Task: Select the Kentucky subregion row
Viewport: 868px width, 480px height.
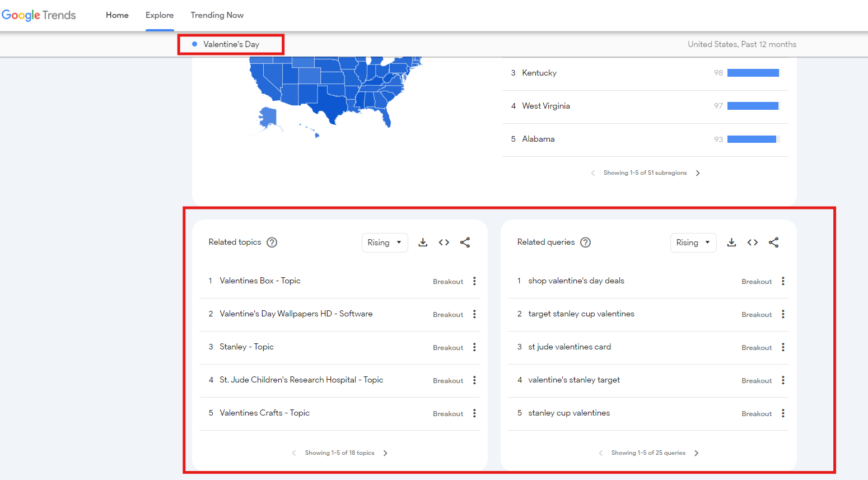Action: point(645,73)
